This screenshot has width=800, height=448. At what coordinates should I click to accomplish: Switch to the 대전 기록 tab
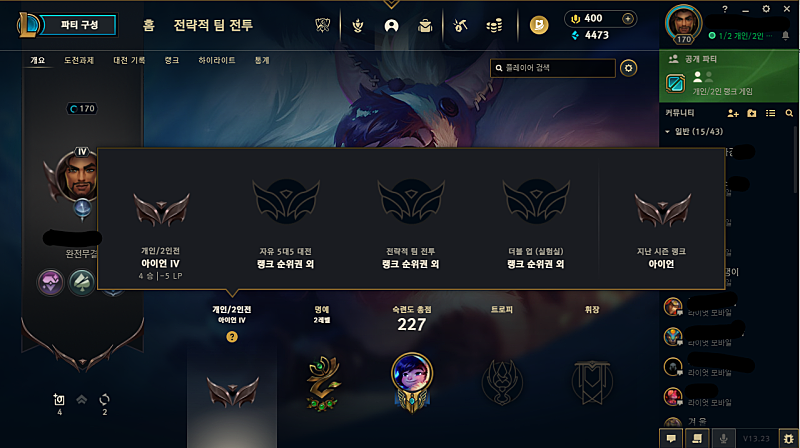pyautogui.click(x=129, y=60)
